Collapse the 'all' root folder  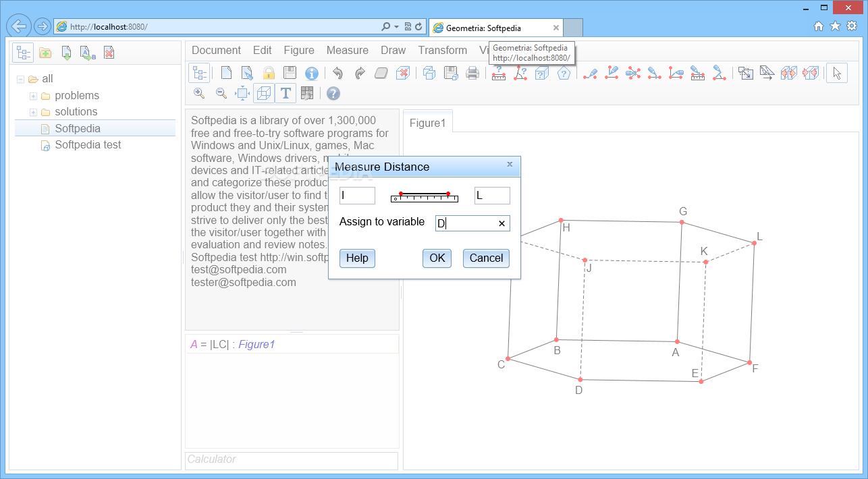point(21,80)
